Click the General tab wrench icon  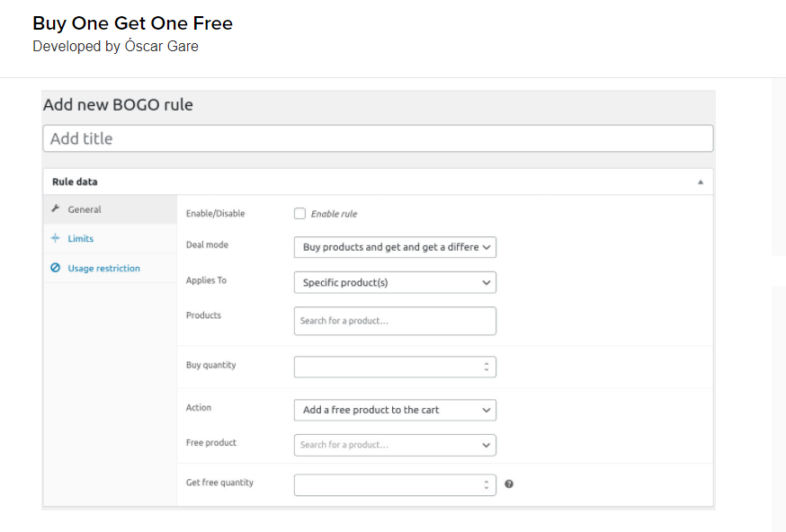tap(56, 208)
